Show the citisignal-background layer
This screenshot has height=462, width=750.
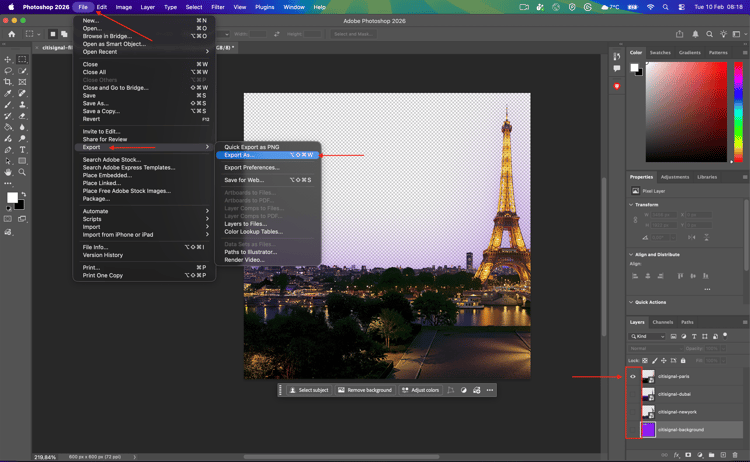[x=633, y=429]
